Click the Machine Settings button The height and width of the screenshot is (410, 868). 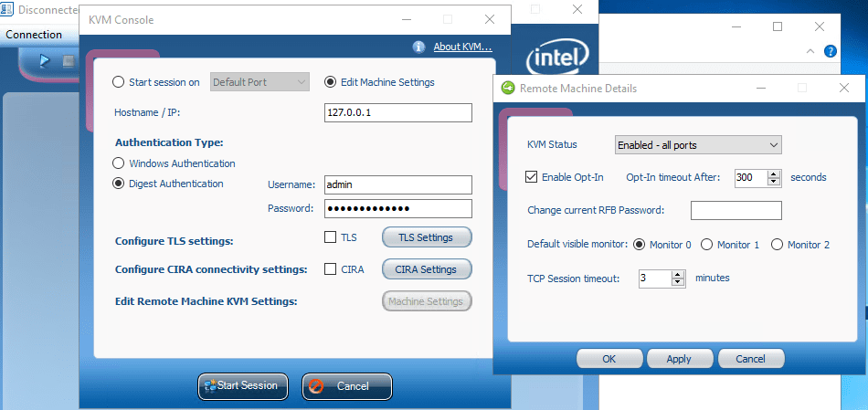[427, 301]
